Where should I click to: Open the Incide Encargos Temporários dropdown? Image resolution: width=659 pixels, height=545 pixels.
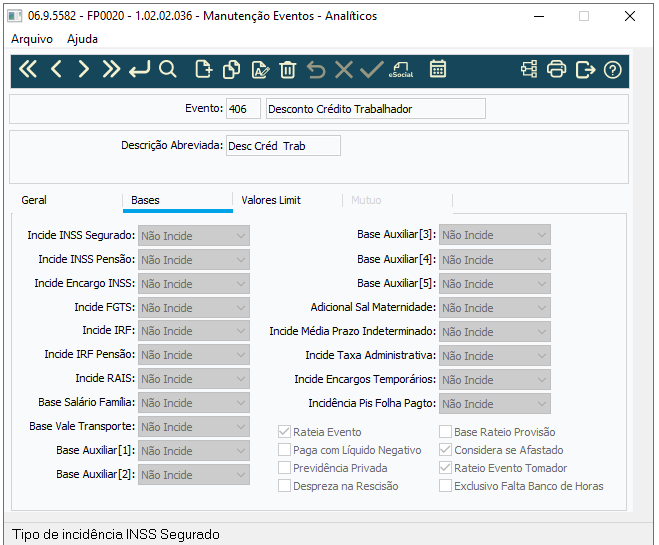[495, 379]
